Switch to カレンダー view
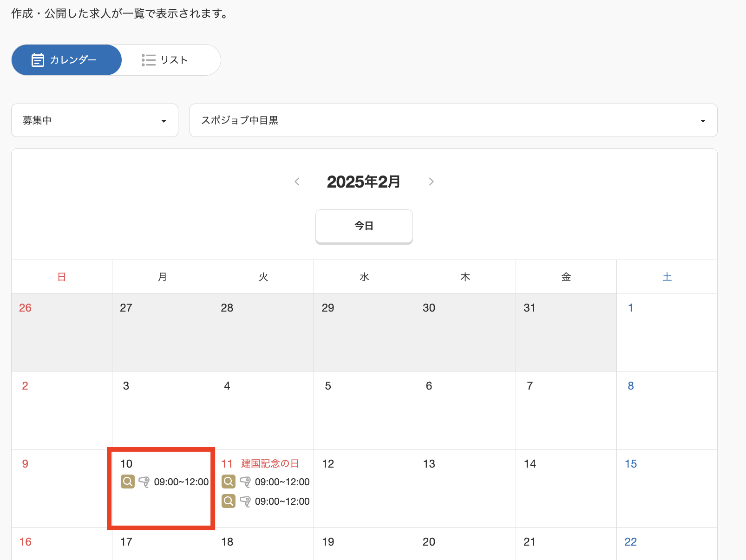Screen dimensions: 746x560 pos(66,60)
